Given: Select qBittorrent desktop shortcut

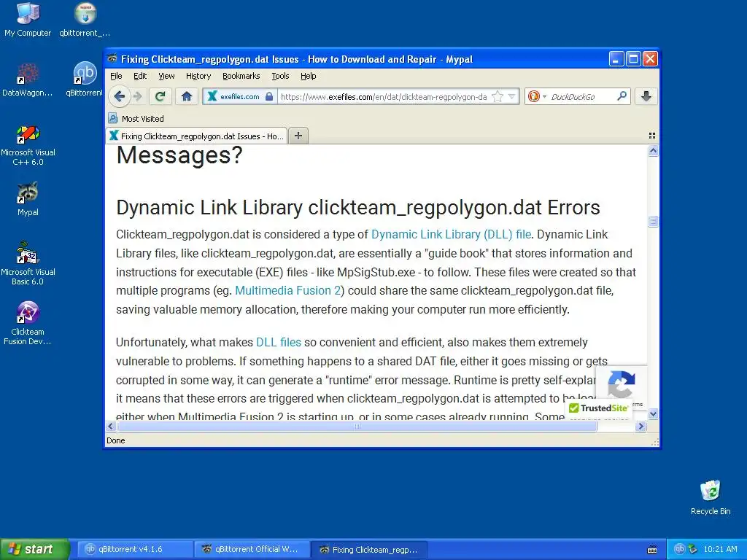Looking at the screenshot, I should click(85, 79).
